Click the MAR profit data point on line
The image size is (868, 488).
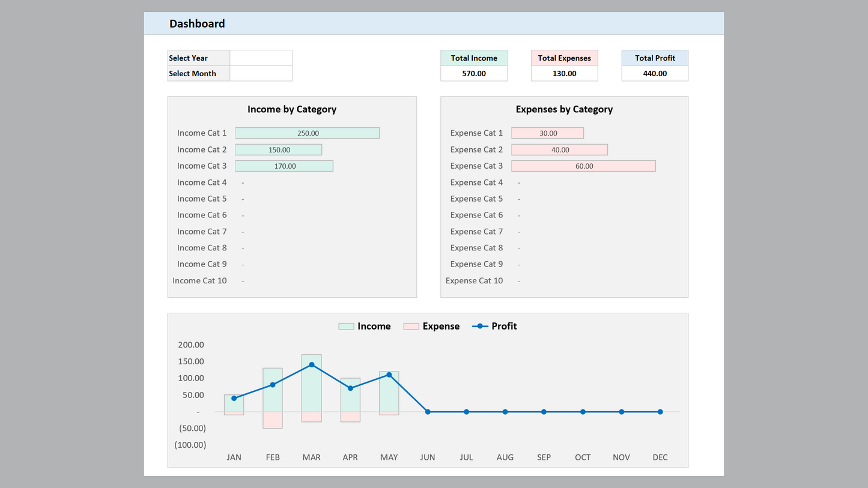312,365
